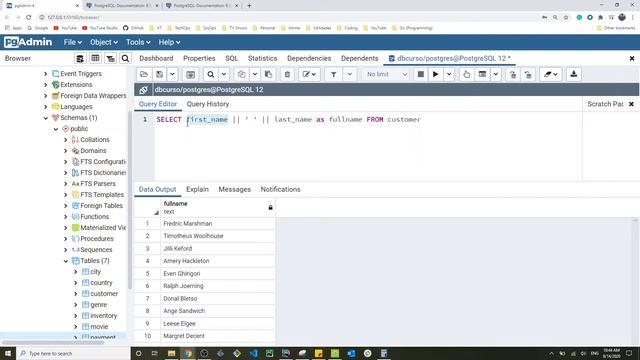Switch to the SQL tab
The image size is (640, 360).
point(231,58)
